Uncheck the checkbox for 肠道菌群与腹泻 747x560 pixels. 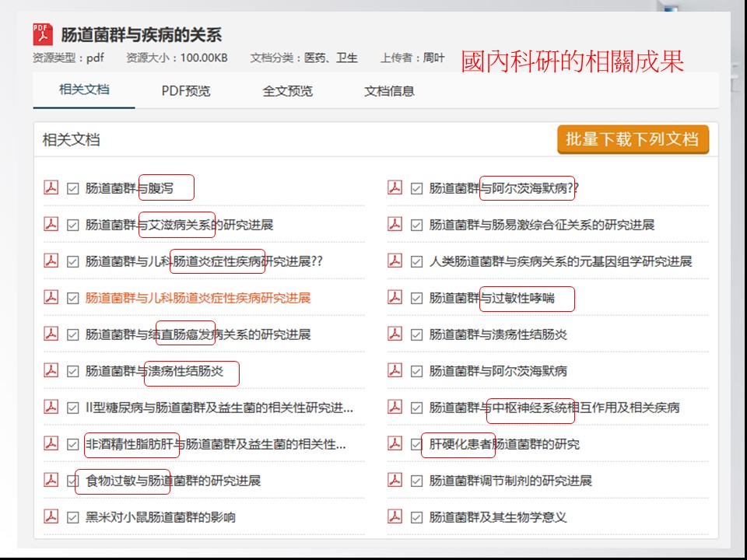(73, 188)
